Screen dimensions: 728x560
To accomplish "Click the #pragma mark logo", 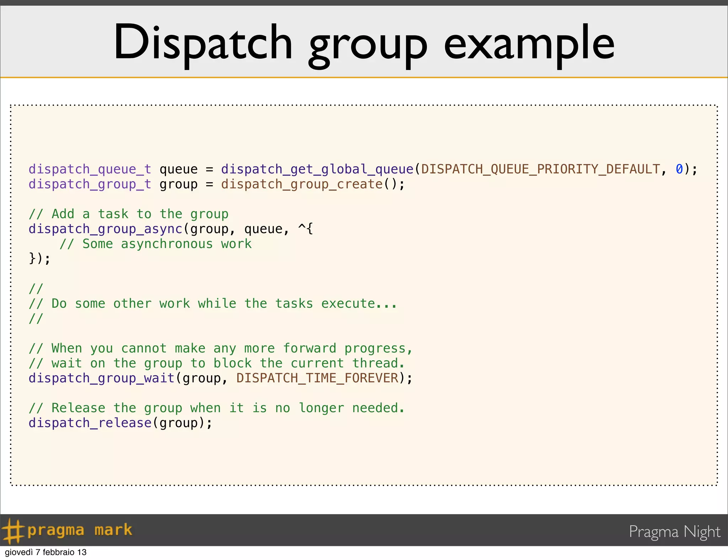I will click(67, 531).
